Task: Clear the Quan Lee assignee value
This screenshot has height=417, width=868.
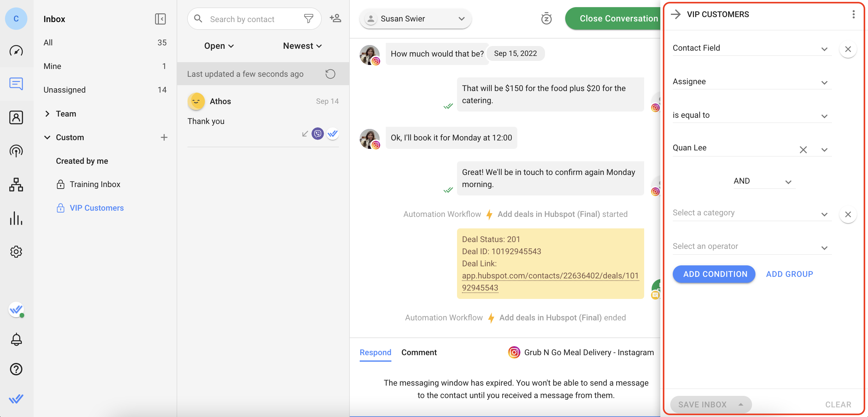Action: [x=803, y=150]
